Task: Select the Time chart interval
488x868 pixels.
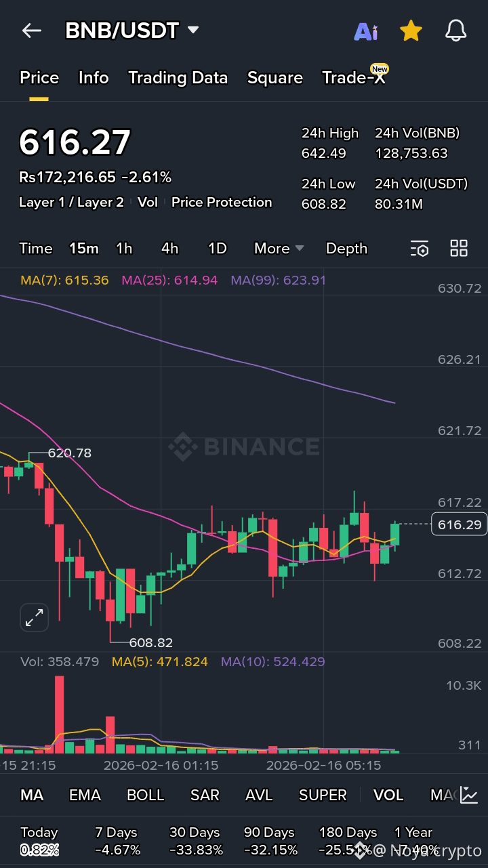Action: [36, 249]
